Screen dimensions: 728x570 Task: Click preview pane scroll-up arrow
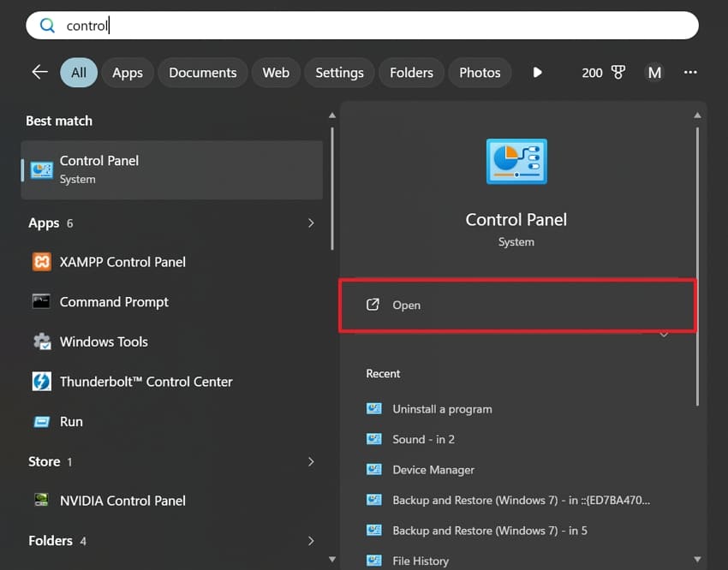(697, 115)
